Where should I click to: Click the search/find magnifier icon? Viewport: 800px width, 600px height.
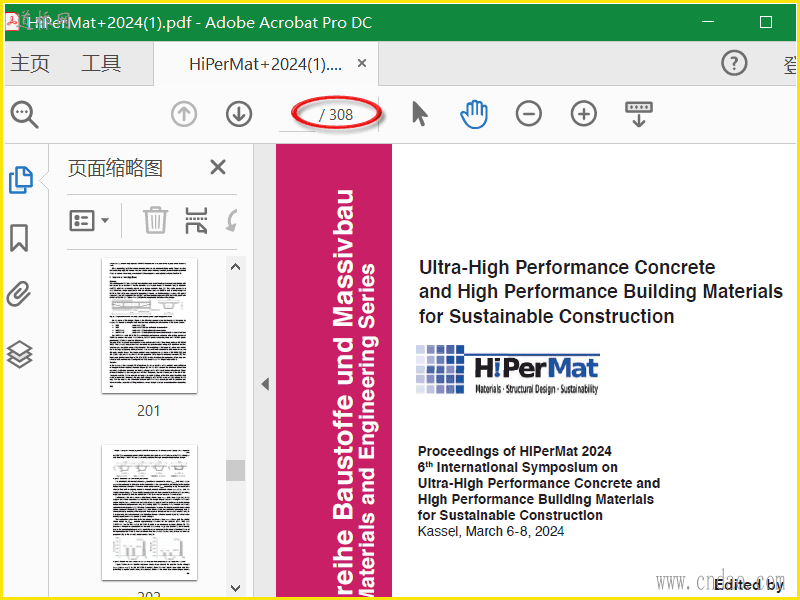pyautogui.click(x=24, y=114)
